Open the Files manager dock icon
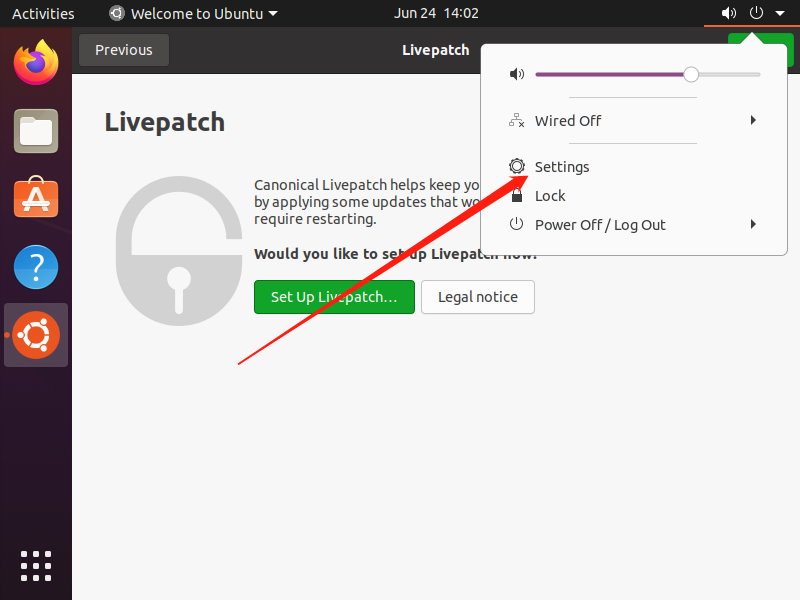Viewport: 800px width, 600px height. click(36, 131)
